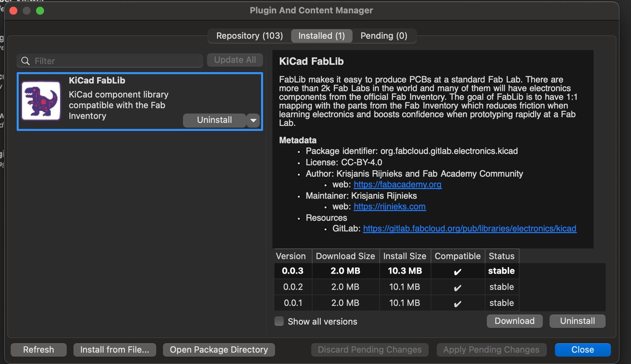Click the compatible checkmark for version 0.0.1
Viewport: 631px width, 364px height.
coord(457,304)
